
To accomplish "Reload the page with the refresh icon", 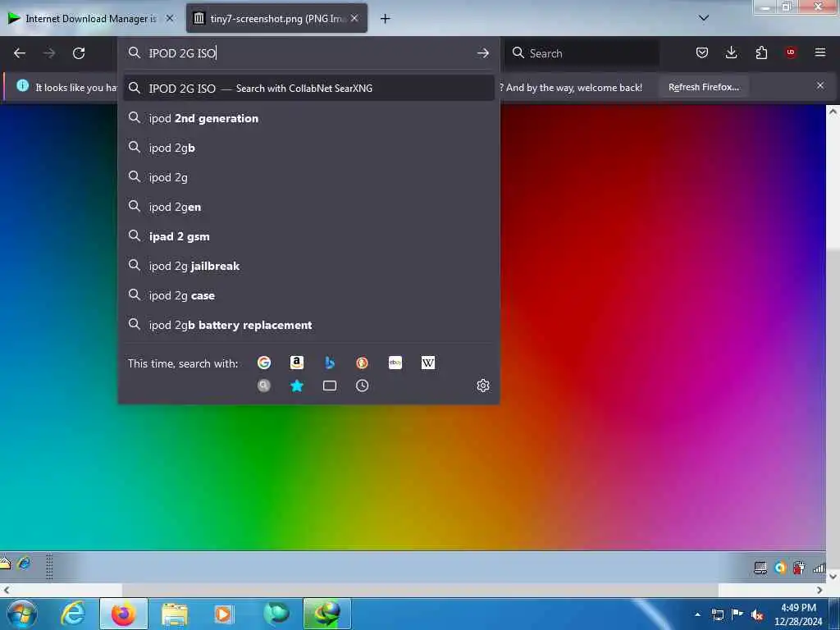I will point(79,53).
